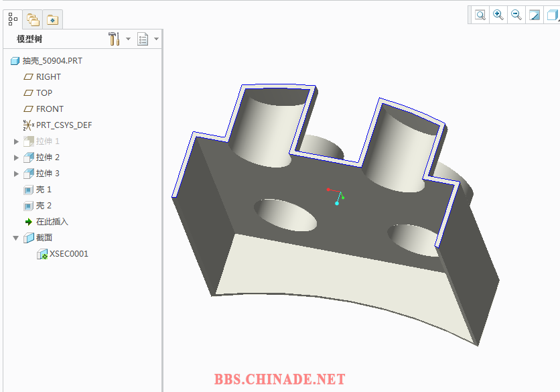Expand the tree settings dropdown arrow
This screenshot has height=392, width=560.
click(128, 39)
